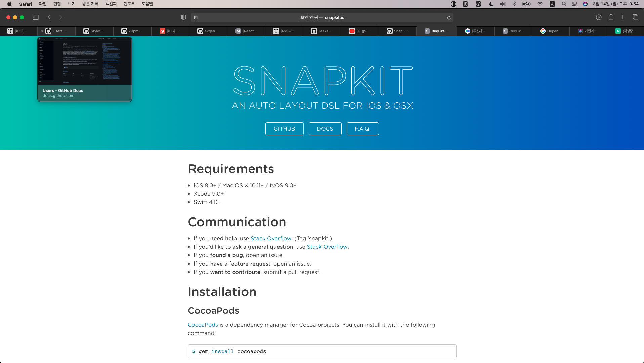The height and width of the screenshot is (363, 644).
Task: Click the Share icon in the toolbar
Action: click(x=611, y=17)
